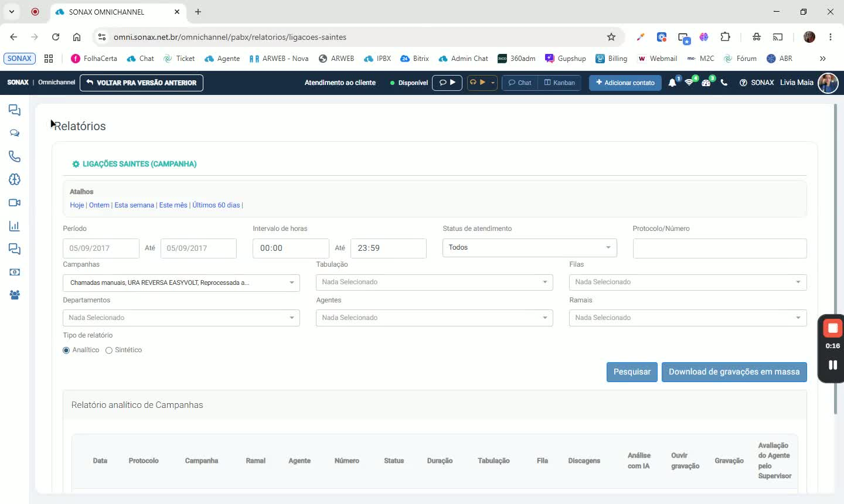Apply the Este mês shortcut
The width and height of the screenshot is (844, 504).
173,205
